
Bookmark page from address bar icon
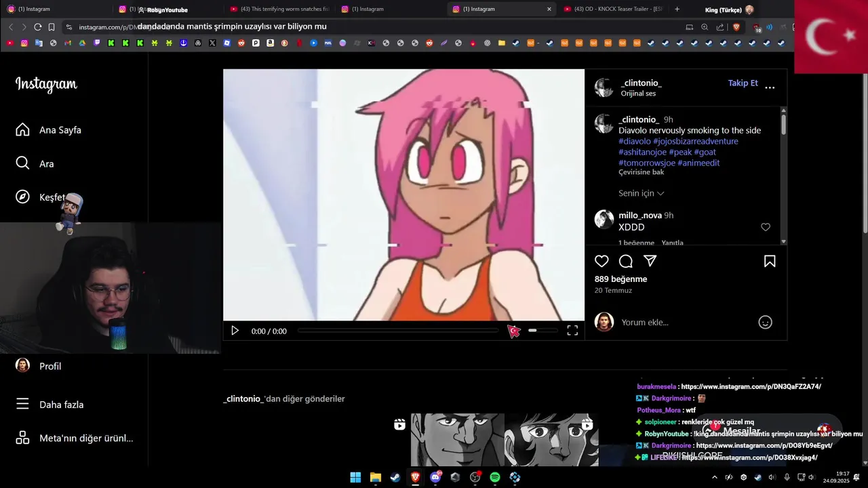(x=52, y=27)
